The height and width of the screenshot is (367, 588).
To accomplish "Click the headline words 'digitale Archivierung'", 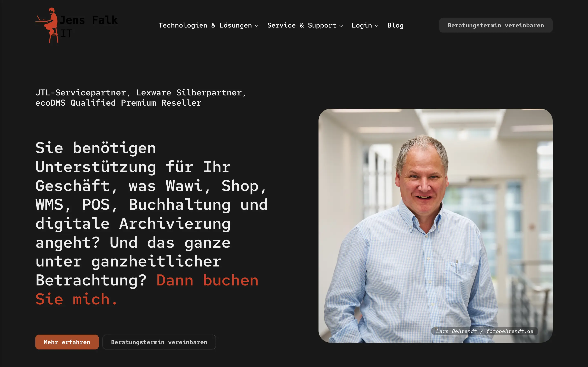I will [x=133, y=223].
